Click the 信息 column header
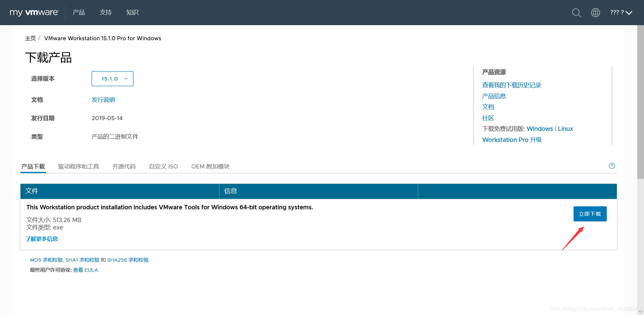This screenshot has width=644, height=315. click(x=318, y=191)
